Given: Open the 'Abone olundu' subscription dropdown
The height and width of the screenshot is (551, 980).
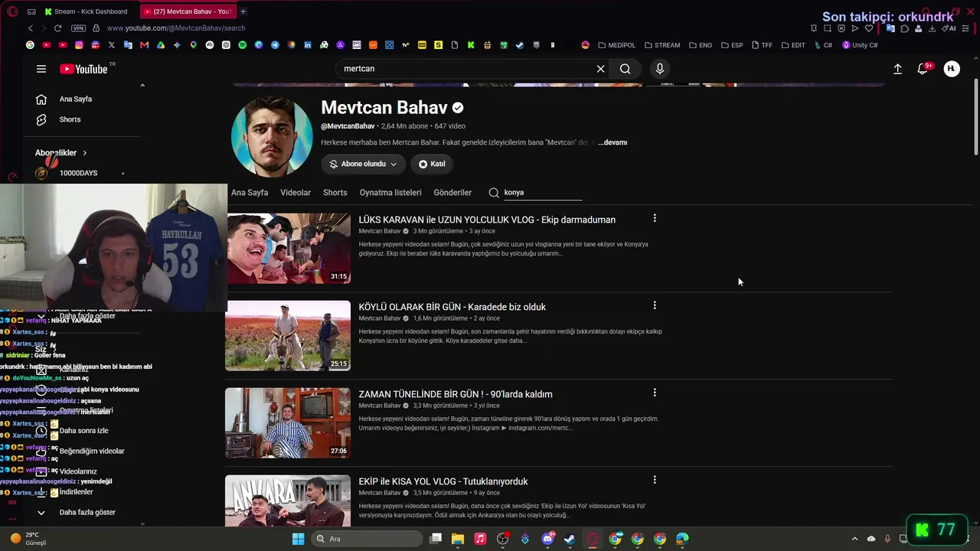Looking at the screenshot, I should 363,164.
